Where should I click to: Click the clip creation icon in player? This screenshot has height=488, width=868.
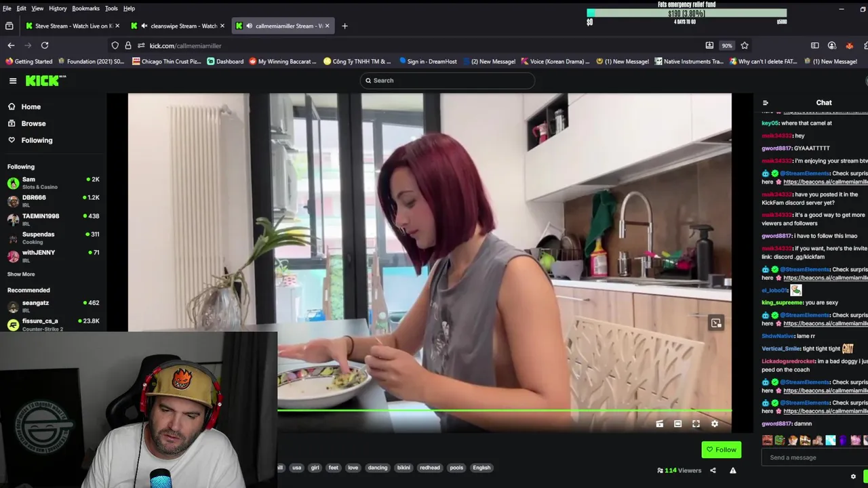(x=659, y=424)
